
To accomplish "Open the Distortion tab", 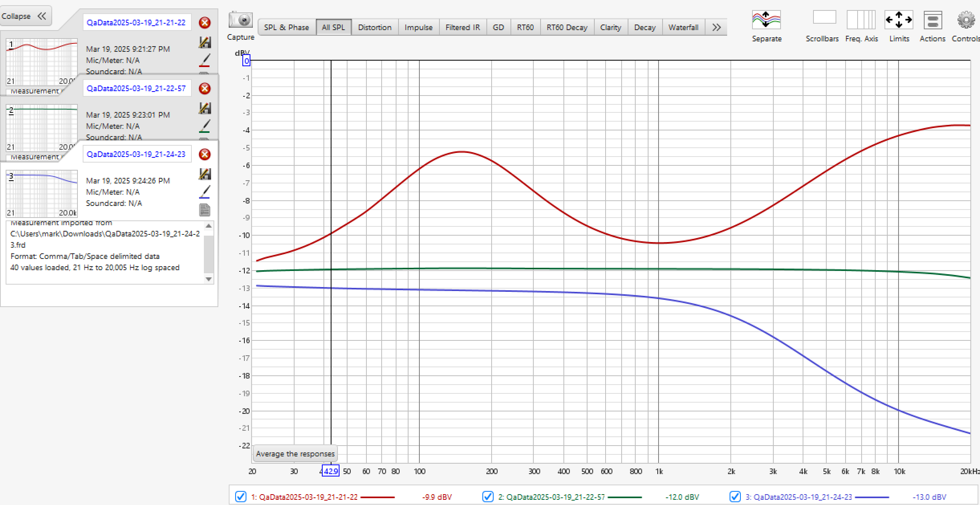I will coord(375,27).
